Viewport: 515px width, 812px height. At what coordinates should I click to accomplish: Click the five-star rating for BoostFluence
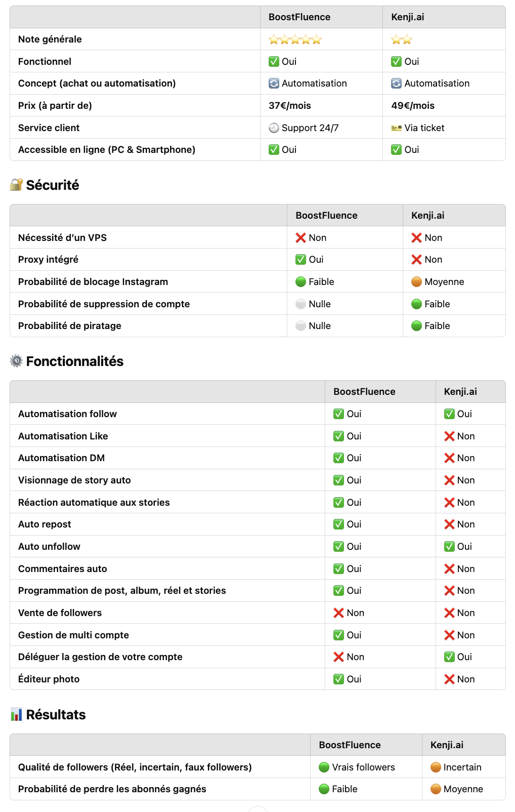[295, 39]
